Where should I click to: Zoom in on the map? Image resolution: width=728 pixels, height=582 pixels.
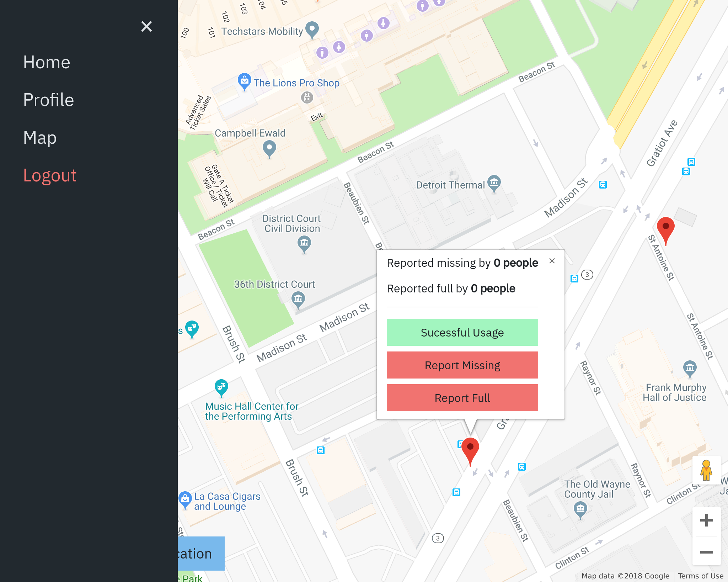pyautogui.click(x=706, y=520)
